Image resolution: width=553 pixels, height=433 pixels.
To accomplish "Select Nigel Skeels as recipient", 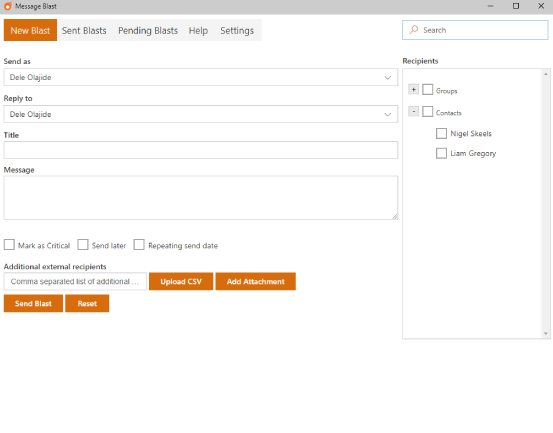I will tap(441, 134).
